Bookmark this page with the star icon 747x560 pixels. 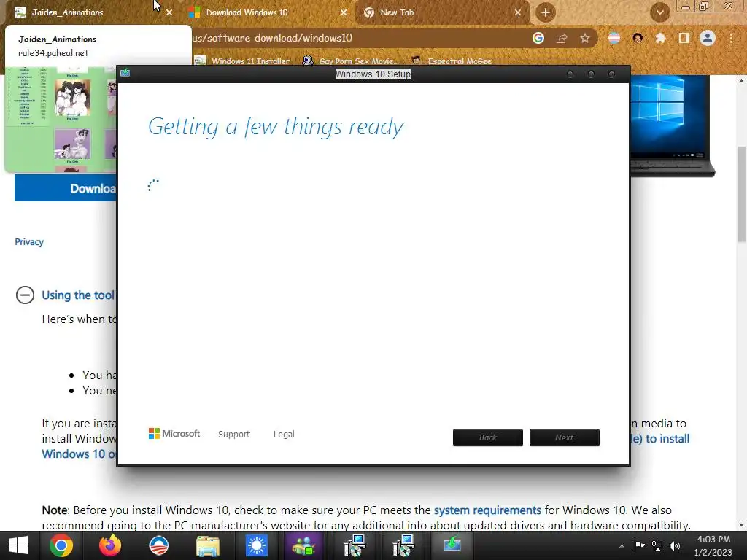(585, 38)
